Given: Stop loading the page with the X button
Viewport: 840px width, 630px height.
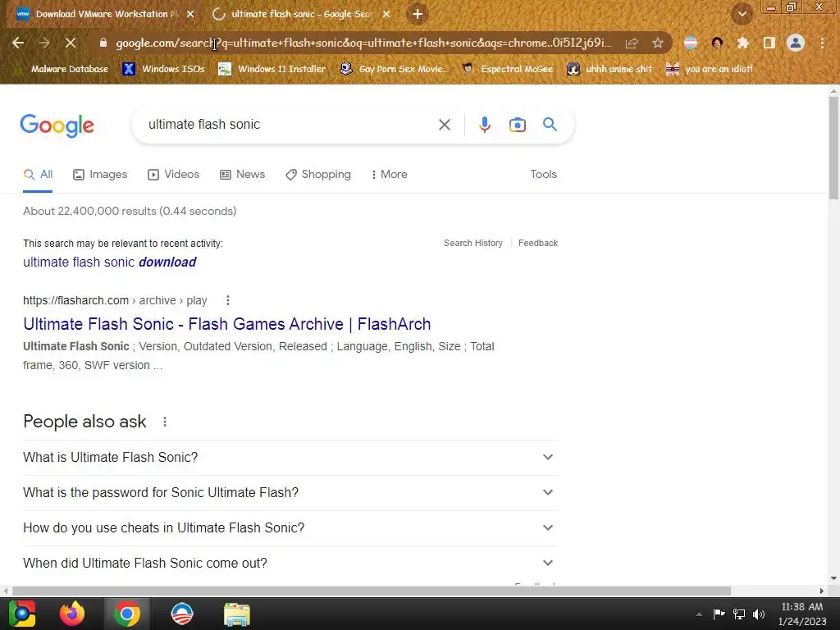Looking at the screenshot, I should pos(71,43).
